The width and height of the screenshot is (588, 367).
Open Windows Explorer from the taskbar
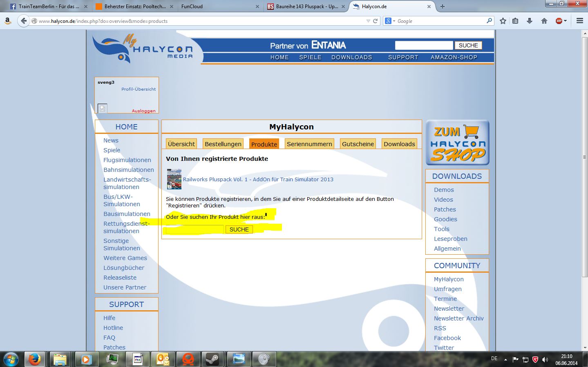[60, 359]
